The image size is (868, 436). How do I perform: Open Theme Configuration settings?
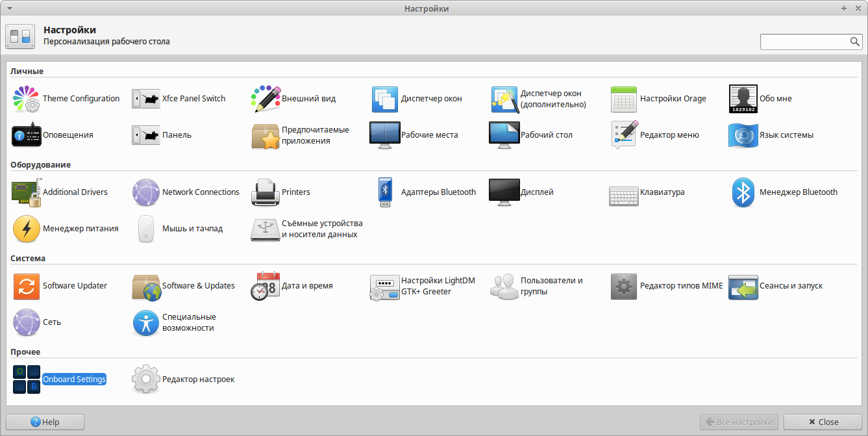(66, 99)
